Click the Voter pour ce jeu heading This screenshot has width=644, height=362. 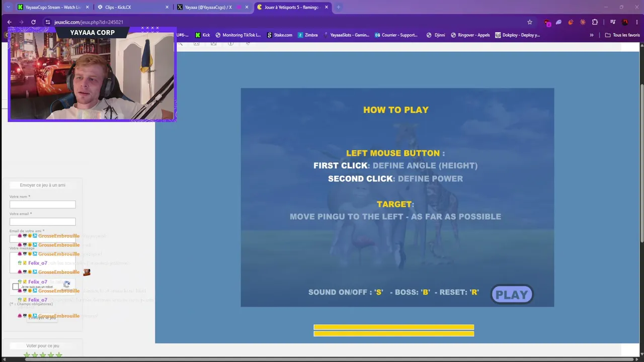coord(43,346)
